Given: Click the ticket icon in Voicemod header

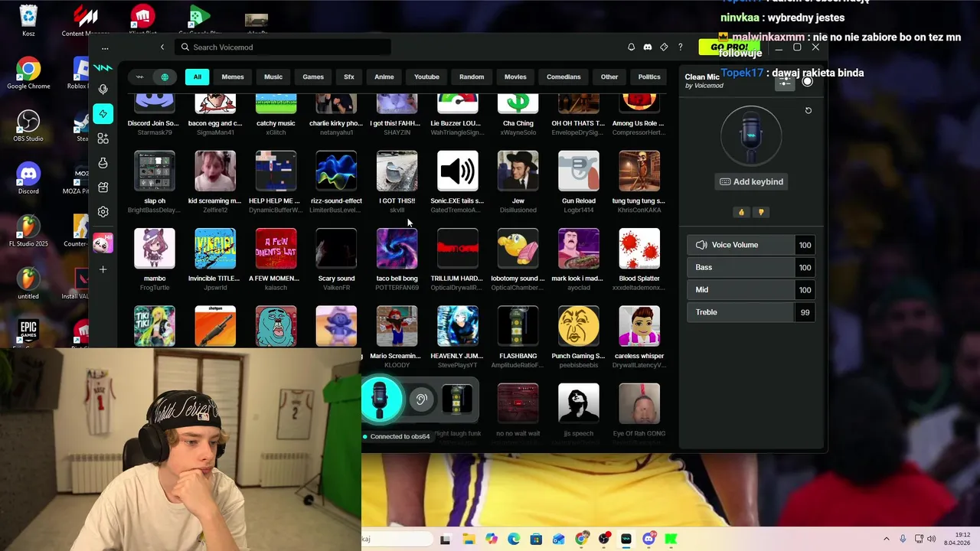Looking at the screenshot, I should click(x=664, y=47).
